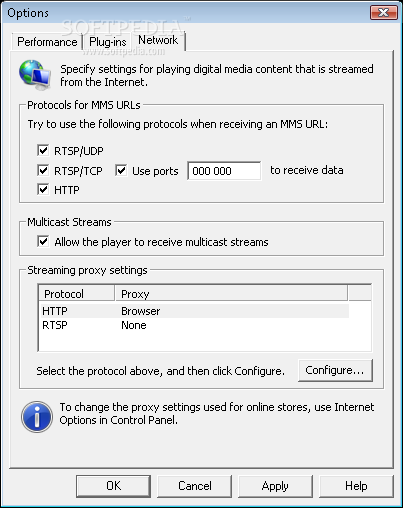
Task: Click the globe and monitor network icon
Action: pyautogui.click(x=35, y=75)
